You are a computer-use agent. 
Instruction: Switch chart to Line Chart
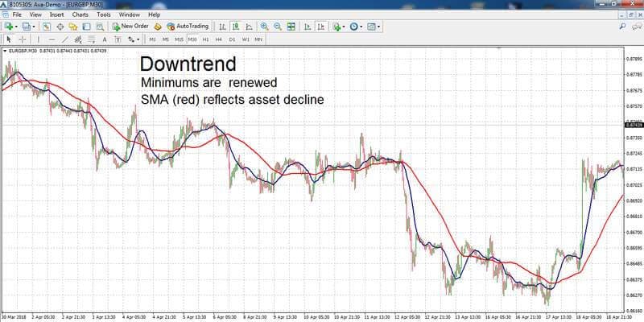(249, 27)
